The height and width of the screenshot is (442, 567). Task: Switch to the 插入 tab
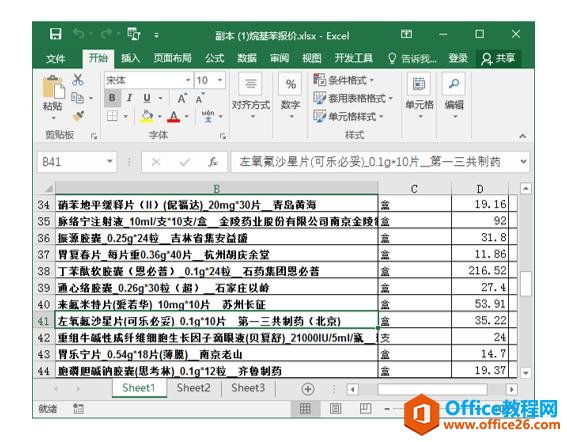[x=130, y=58]
